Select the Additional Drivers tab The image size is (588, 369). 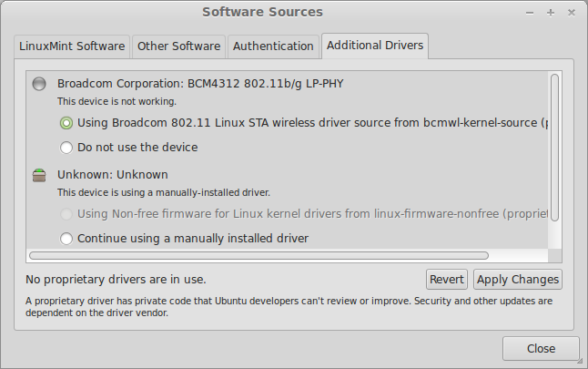pyautogui.click(x=375, y=46)
